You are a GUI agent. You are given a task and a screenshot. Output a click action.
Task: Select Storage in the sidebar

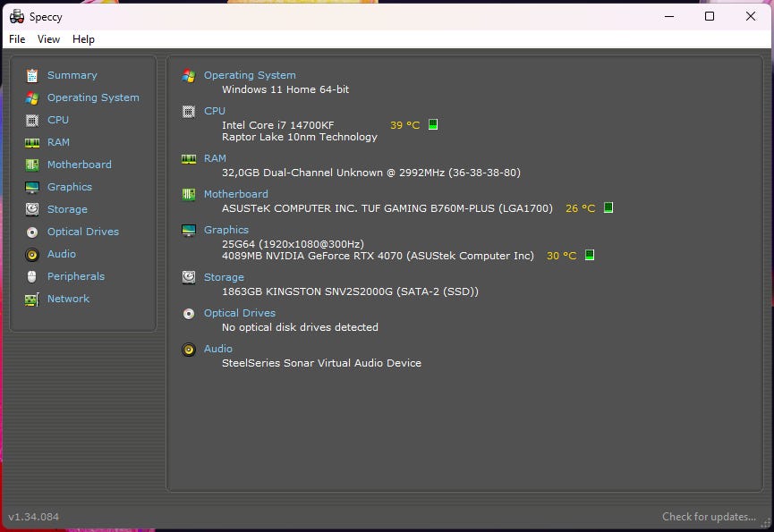coord(67,209)
